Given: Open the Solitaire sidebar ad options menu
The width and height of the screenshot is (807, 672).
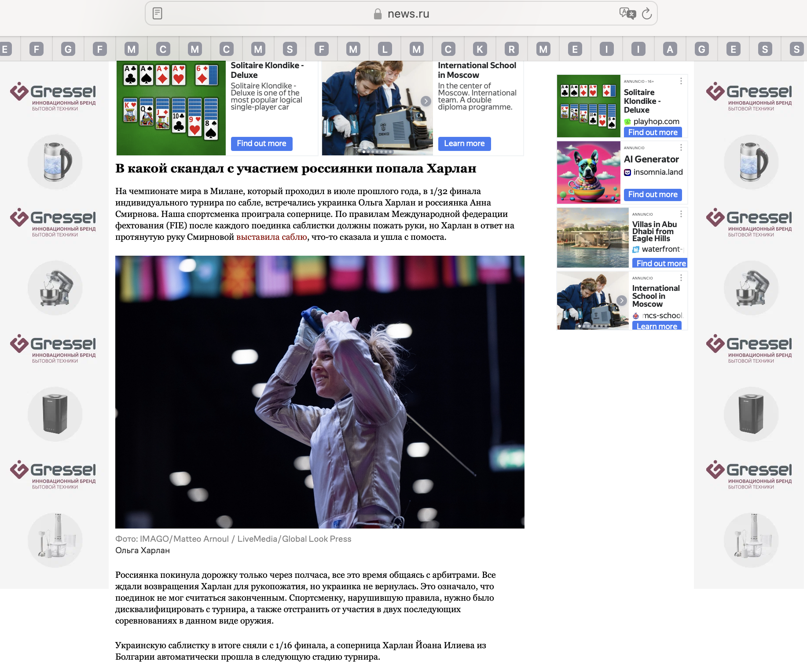Looking at the screenshot, I should [x=681, y=81].
